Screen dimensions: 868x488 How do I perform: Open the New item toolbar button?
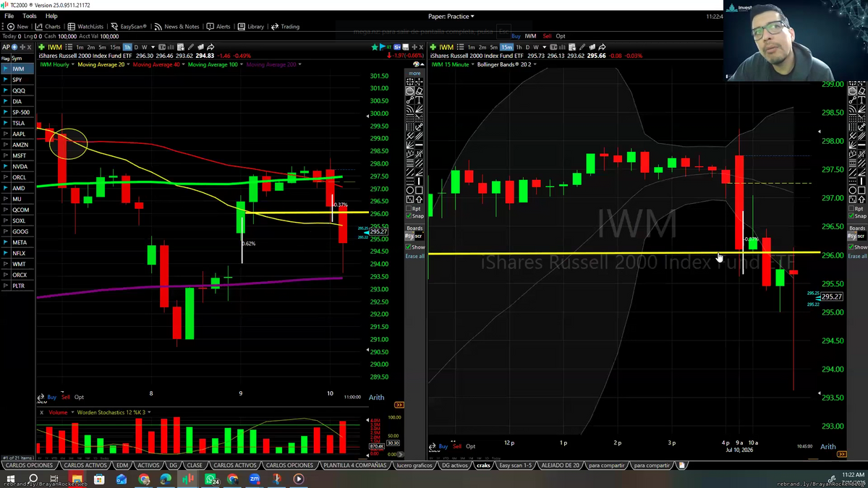click(x=17, y=27)
